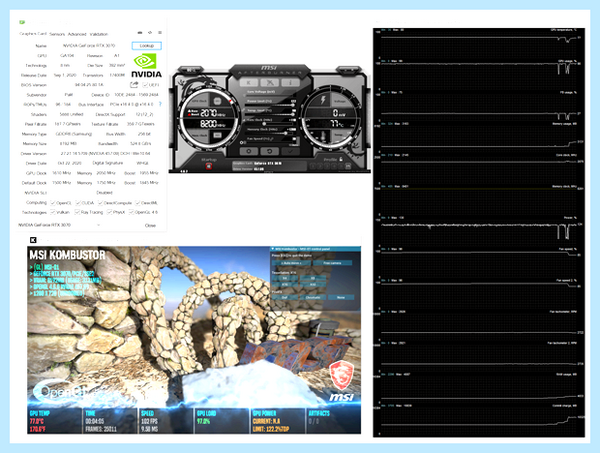This screenshot has height=453, width=600.
Task: Click GPU-Z bus interface question mark
Action: (x=160, y=104)
